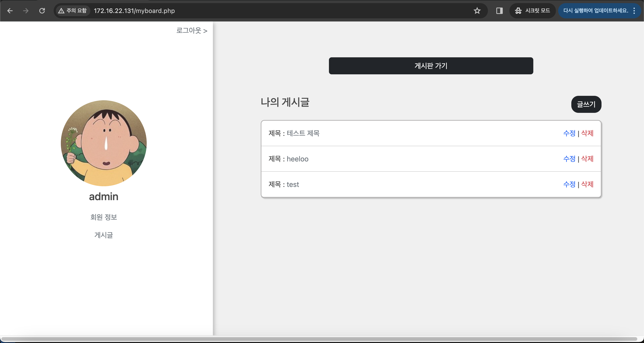The height and width of the screenshot is (343, 644).
Task: Click the browser forward arrow
Action: (x=26, y=11)
